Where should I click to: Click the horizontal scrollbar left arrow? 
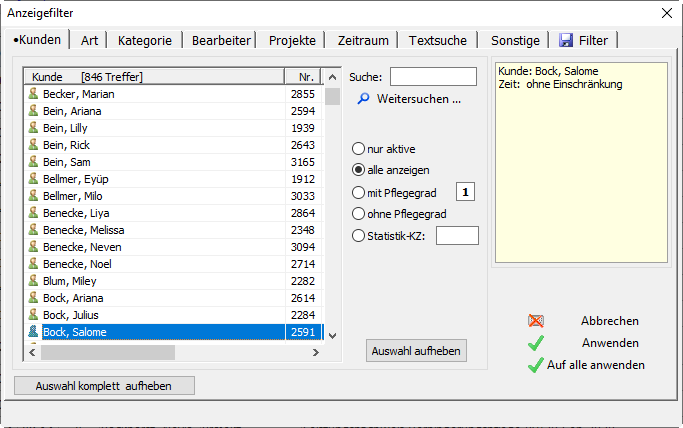32,352
